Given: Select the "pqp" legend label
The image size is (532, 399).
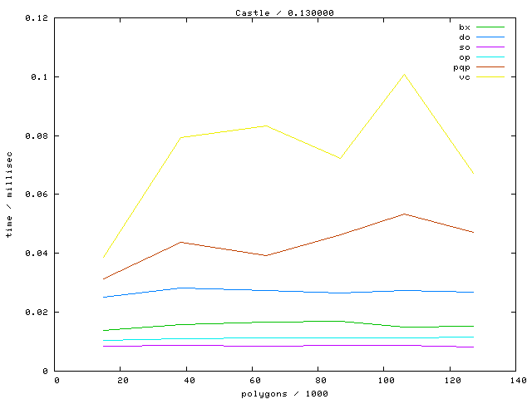Looking at the screenshot, I should pos(461,67).
